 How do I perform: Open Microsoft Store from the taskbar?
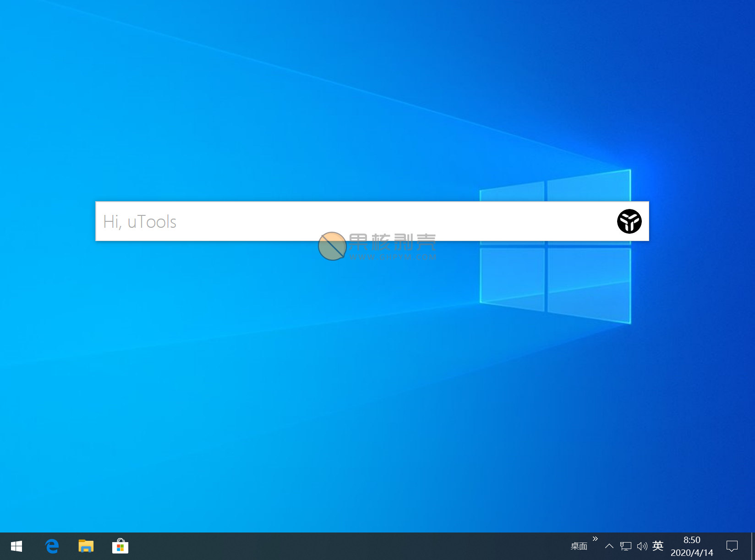120,546
